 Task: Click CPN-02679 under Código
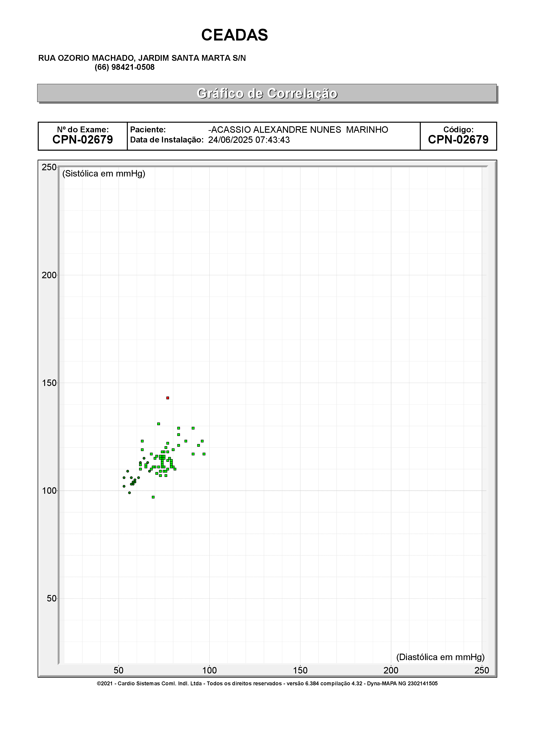(x=458, y=140)
